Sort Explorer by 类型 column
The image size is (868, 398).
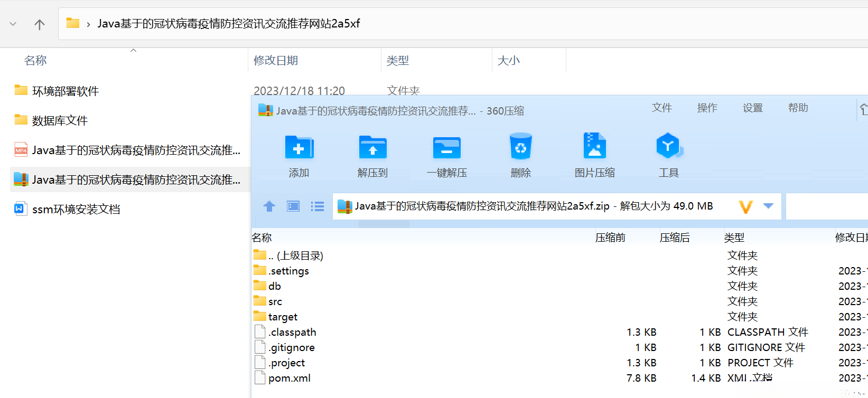click(x=398, y=61)
